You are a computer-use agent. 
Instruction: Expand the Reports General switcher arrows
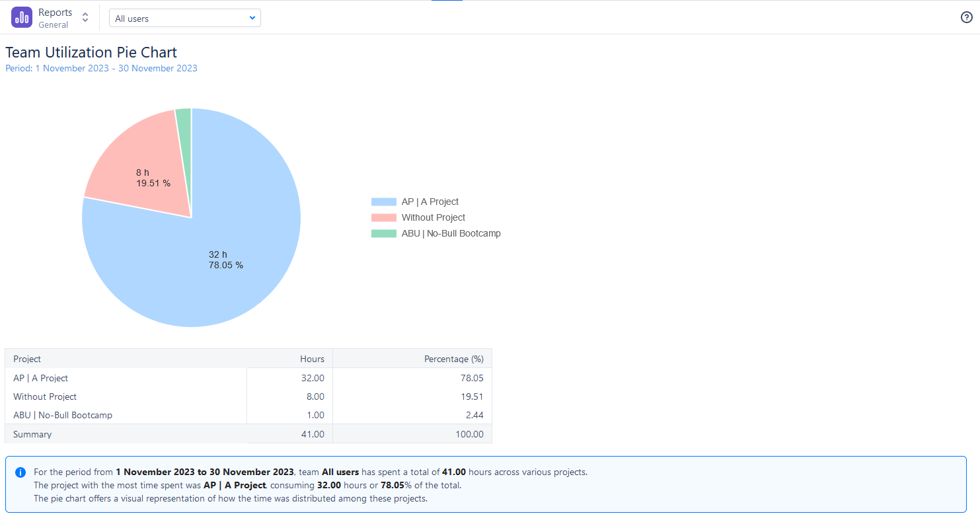[85, 18]
